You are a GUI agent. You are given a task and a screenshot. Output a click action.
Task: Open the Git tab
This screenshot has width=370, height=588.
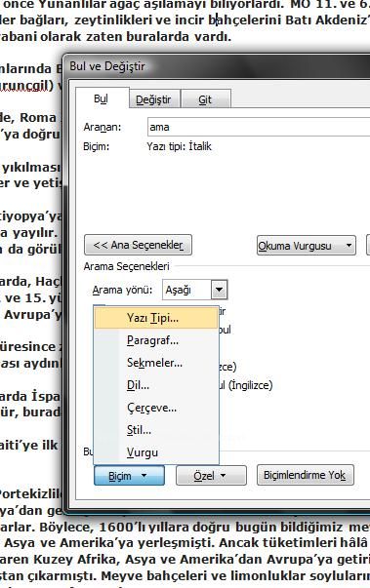(205, 99)
